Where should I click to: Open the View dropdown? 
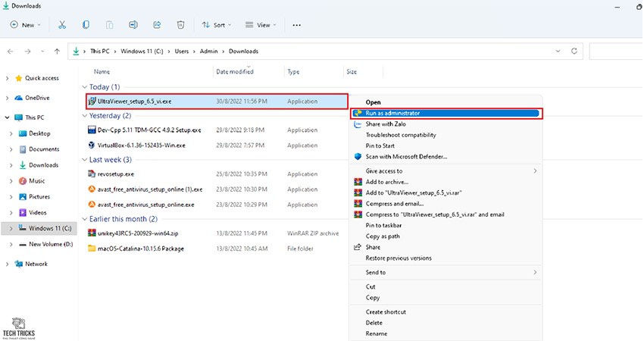tap(261, 25)
